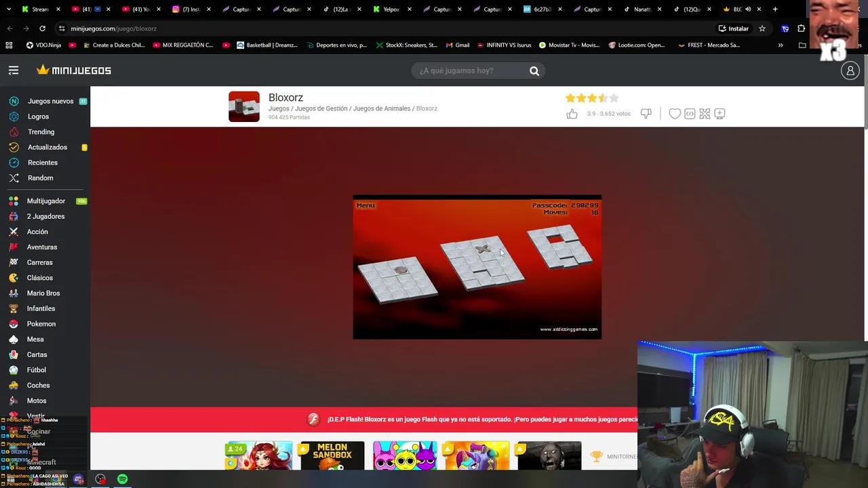Click the Minijuegos logo
Image resolution: width=868 pixels, height=488 pixels.
pyautogui.click(x=74, y=70)
